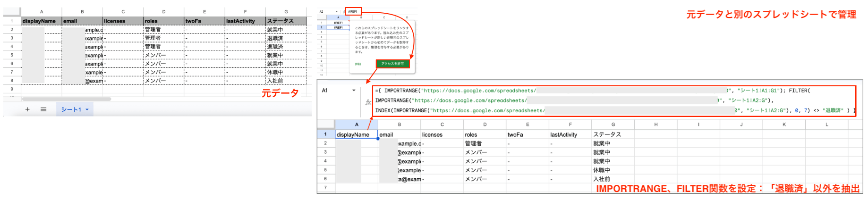
Task: Select lastActivity header cell in source sheet
Action: tap(245, 21)
